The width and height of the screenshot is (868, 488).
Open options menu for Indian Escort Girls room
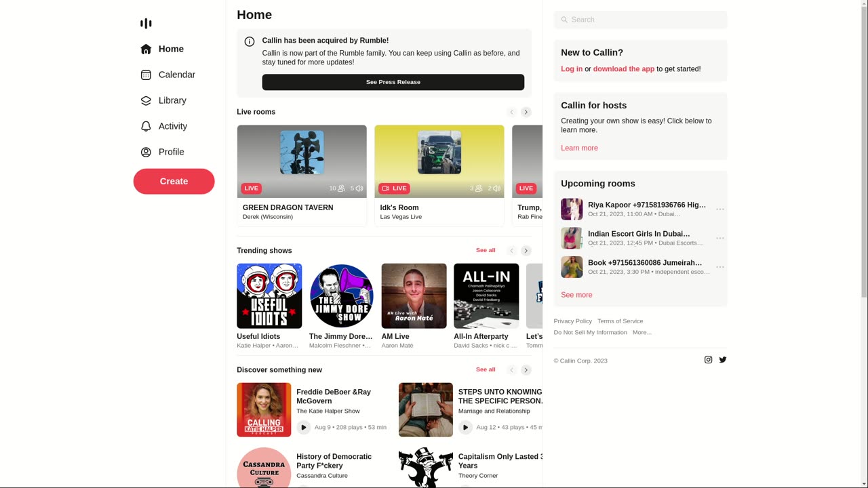coord(720,238)
